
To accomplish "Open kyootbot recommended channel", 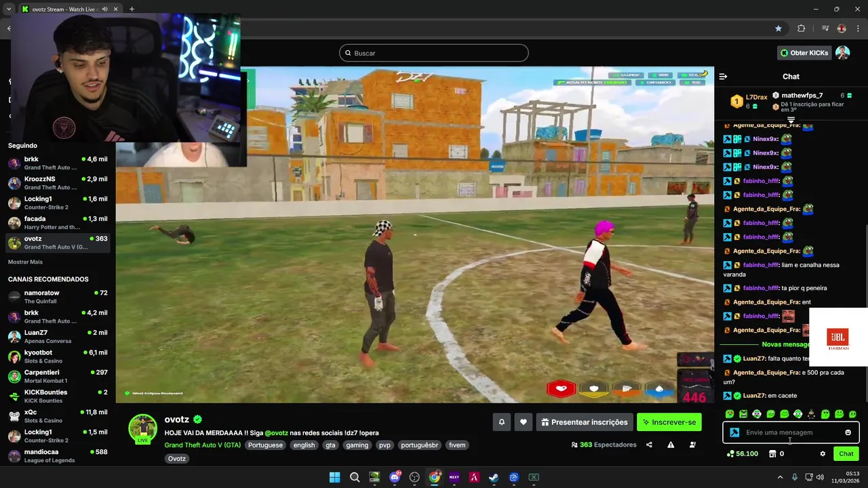I will pos(58,357).
